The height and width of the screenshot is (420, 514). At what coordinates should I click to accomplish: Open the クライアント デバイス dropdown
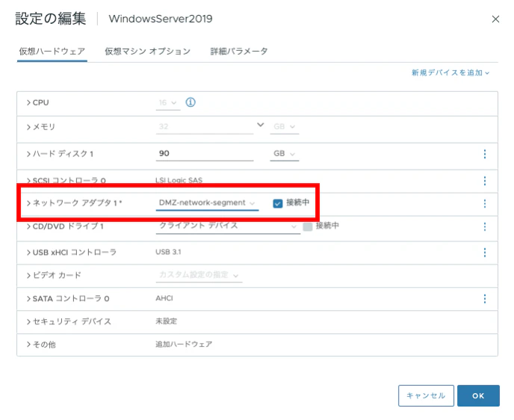pos(228,226)
